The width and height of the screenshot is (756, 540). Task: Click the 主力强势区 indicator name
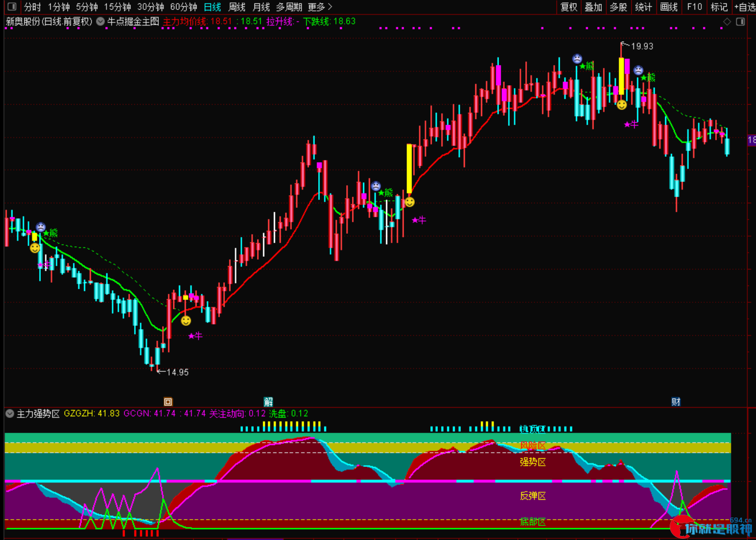[38, 413]
